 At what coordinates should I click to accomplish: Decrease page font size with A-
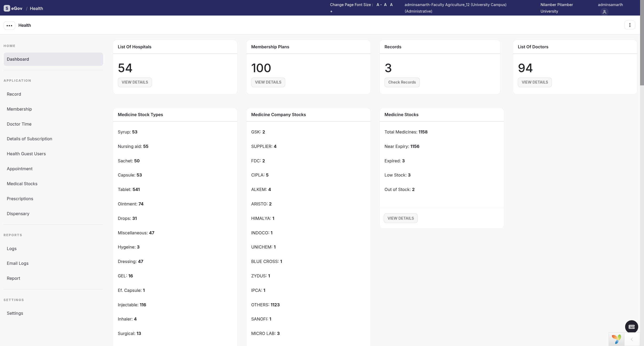pos(379,5)
